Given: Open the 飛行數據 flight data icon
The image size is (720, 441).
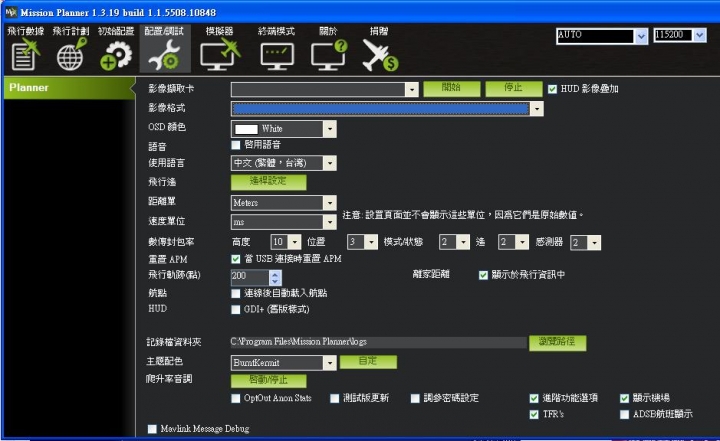Looking at the screenshot, I should [x=25, y=49].
